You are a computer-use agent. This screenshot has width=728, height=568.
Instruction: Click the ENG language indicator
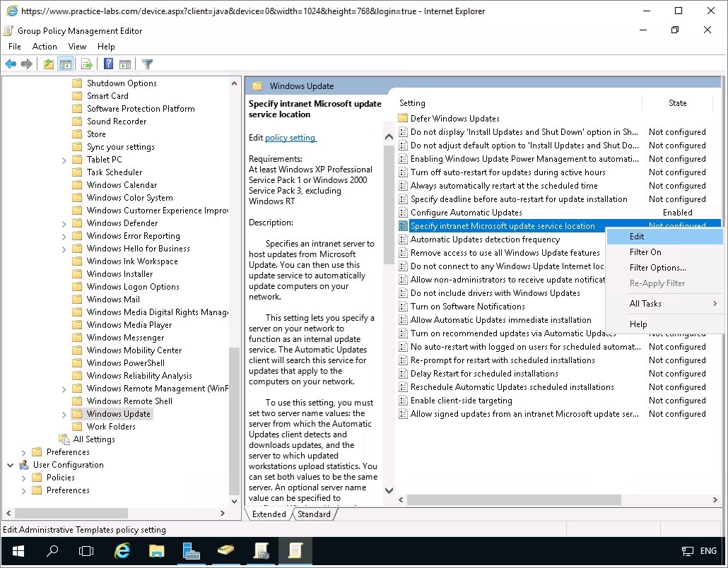click(708, 551)
